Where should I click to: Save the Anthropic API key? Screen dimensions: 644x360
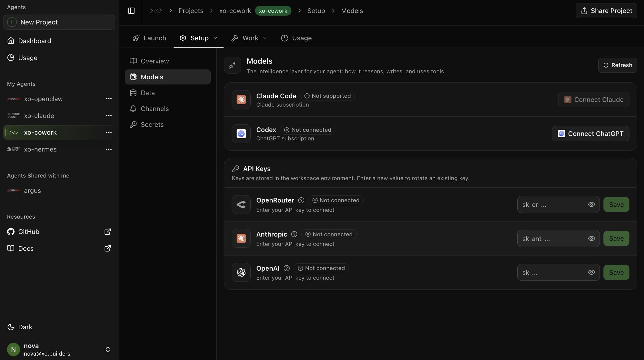616,238
